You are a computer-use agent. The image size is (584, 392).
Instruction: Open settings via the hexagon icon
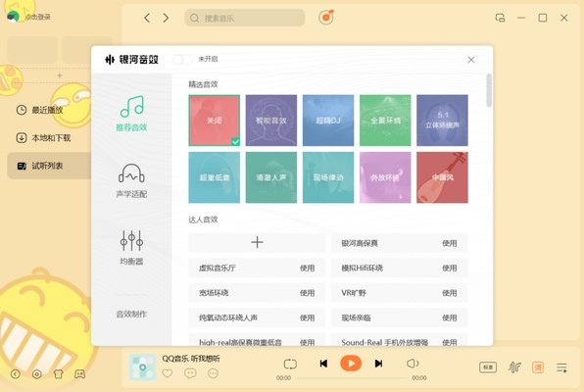(37, 373)
